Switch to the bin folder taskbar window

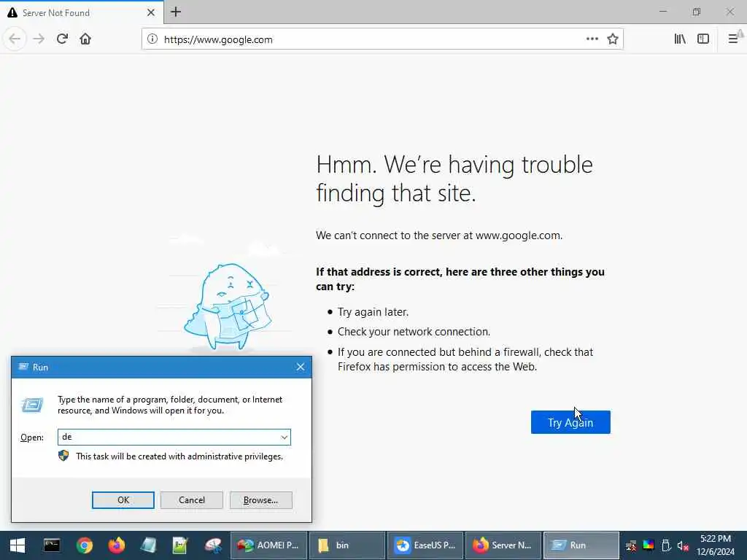347,545
